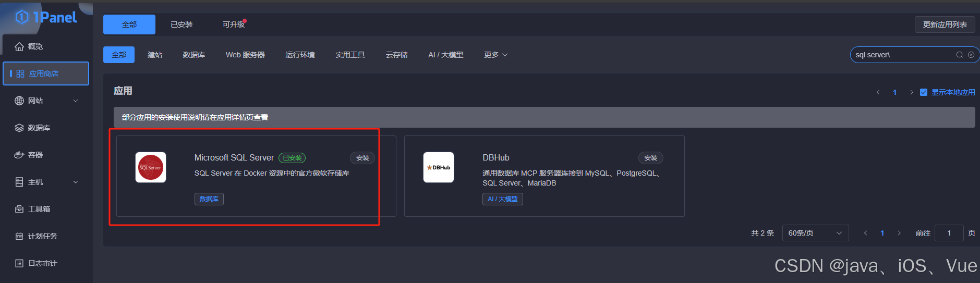Click the Microsoft SQL Server app icon

click(151, 167)
